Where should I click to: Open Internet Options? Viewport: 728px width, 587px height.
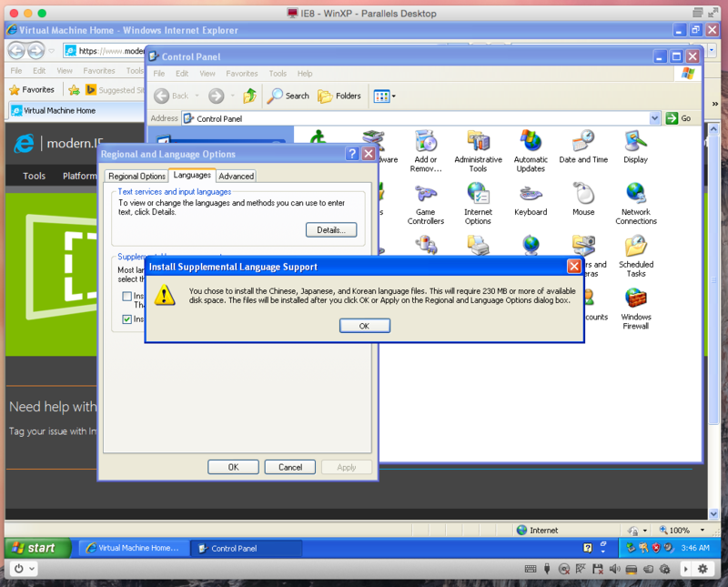[477, 196]
